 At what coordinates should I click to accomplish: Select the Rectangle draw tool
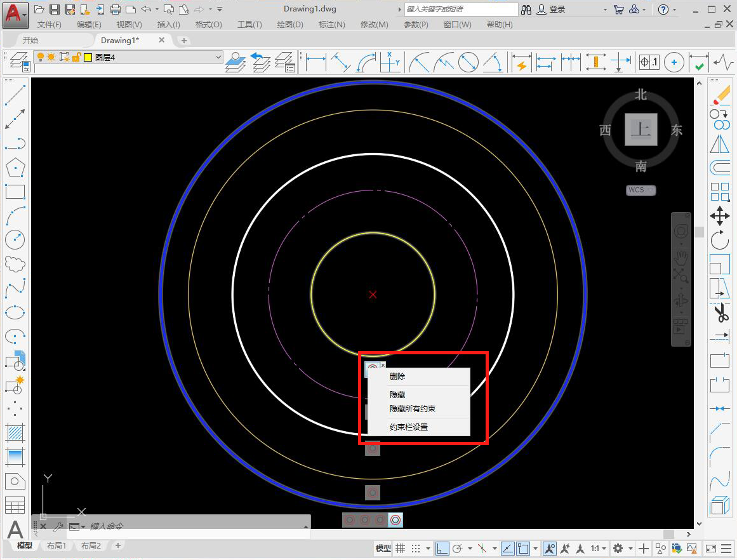click(15, 192)
